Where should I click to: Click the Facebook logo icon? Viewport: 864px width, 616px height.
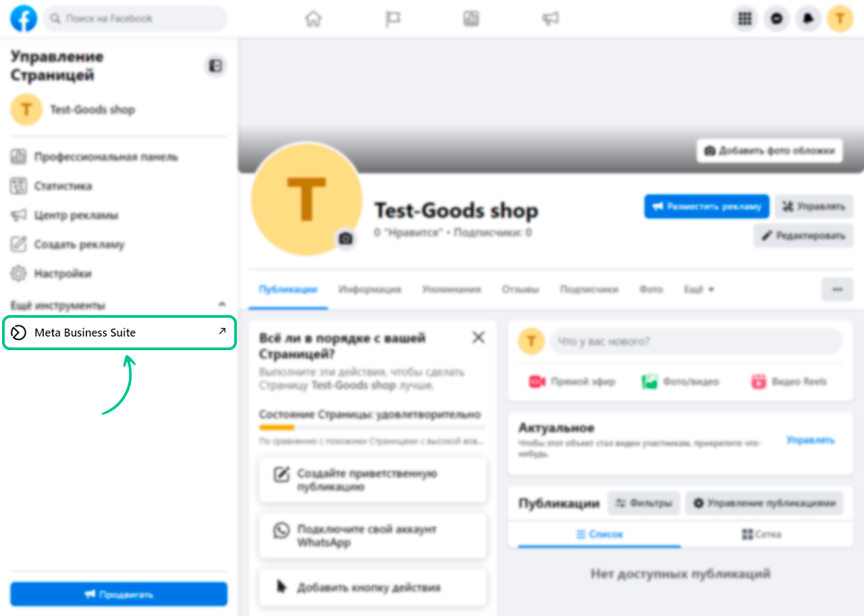tap(24, 18)
